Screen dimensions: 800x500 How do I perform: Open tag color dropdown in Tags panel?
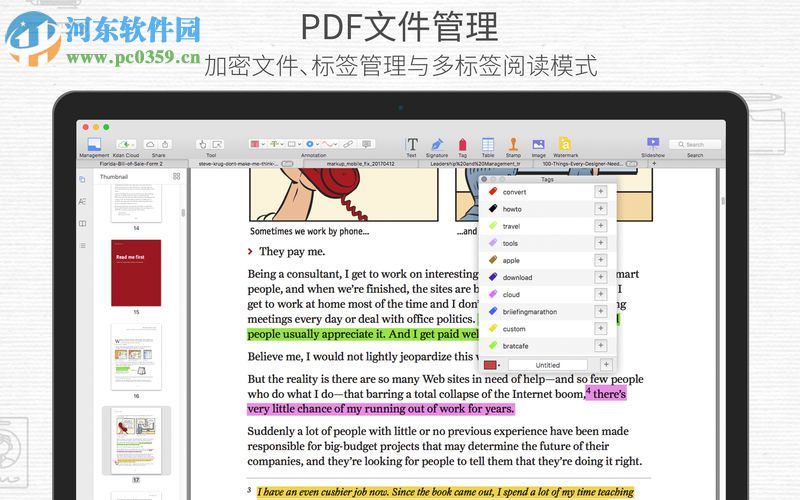click(x=499, y=365)
